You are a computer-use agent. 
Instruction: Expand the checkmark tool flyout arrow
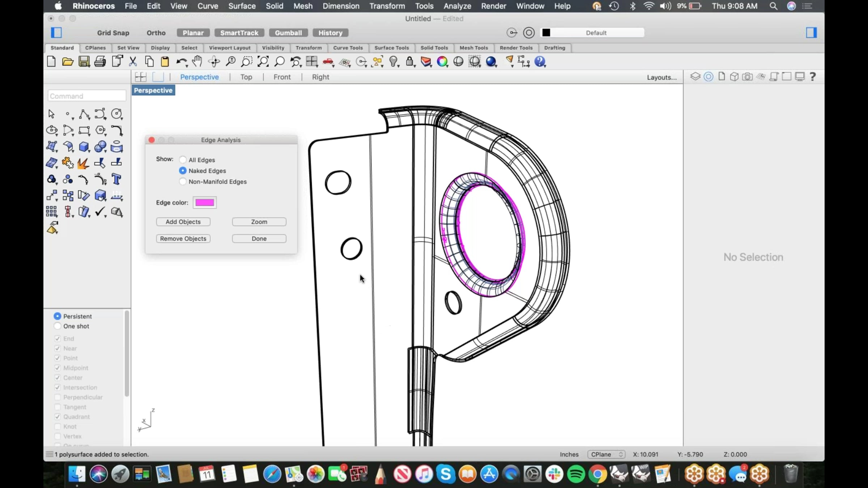pyautogui.click(x=105, y=216)
